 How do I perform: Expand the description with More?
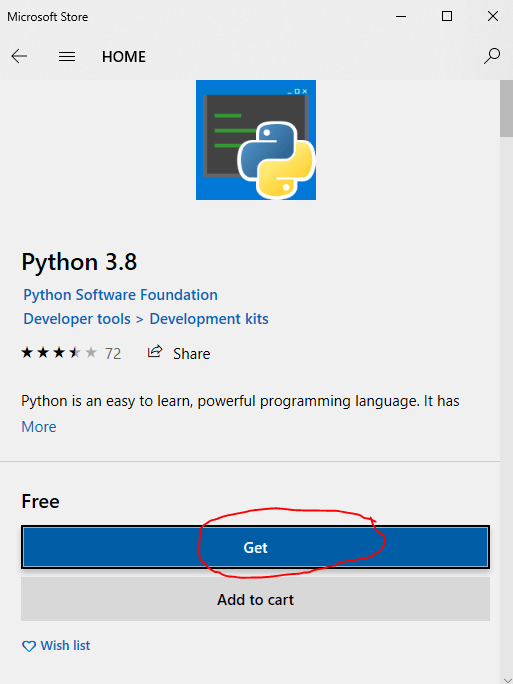[x=39, y=427]
